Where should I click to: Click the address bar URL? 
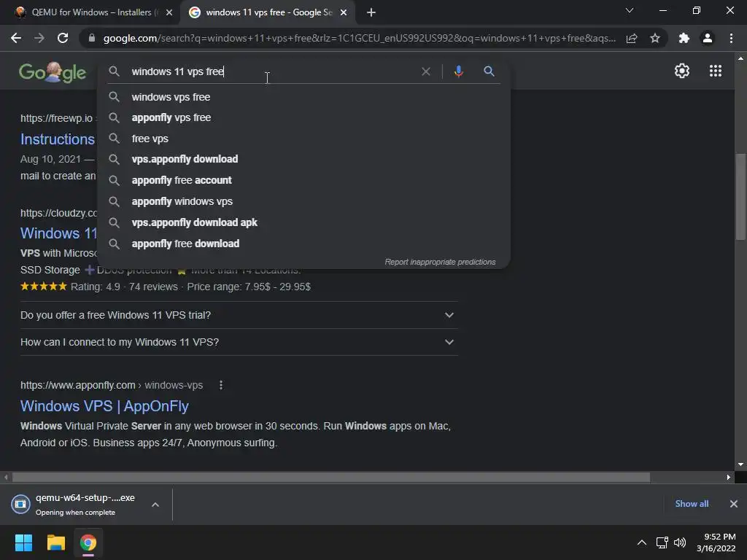[x=359, y=38]
